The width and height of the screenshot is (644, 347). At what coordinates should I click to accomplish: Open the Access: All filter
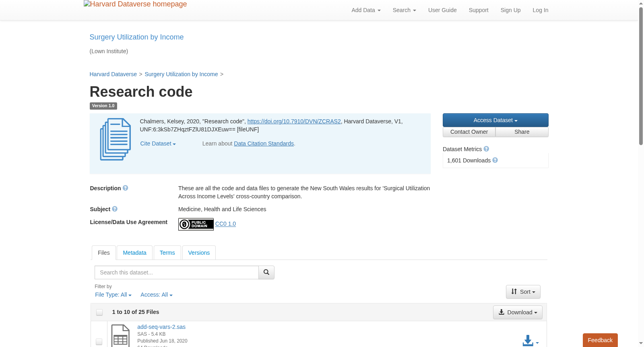tap(156, 295)
